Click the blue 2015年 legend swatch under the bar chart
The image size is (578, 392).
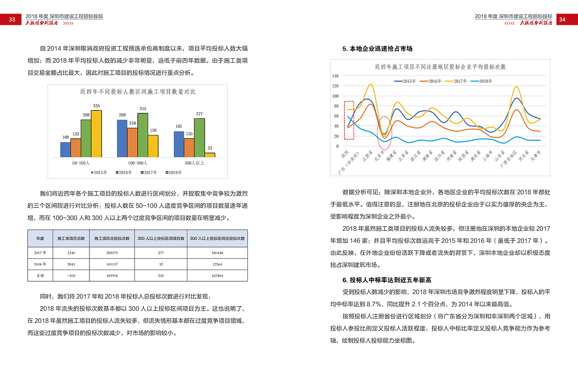(x=92, y=173)
